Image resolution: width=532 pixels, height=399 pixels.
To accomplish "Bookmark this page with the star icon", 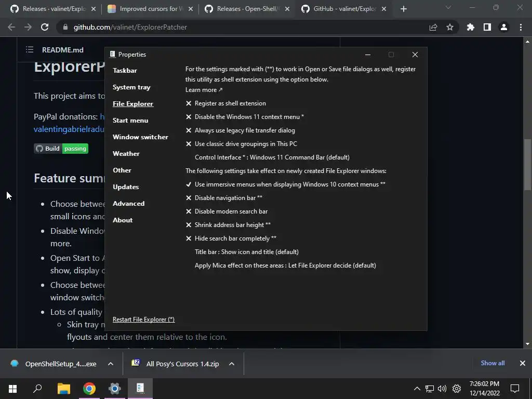I will point(450,27).
